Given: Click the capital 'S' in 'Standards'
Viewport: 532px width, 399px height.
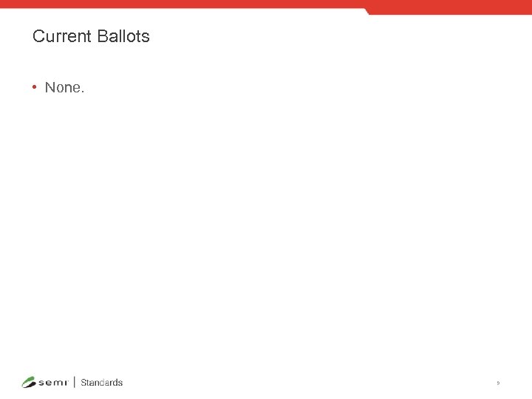Looking at the screenshot, I should [x=83, y=382].
